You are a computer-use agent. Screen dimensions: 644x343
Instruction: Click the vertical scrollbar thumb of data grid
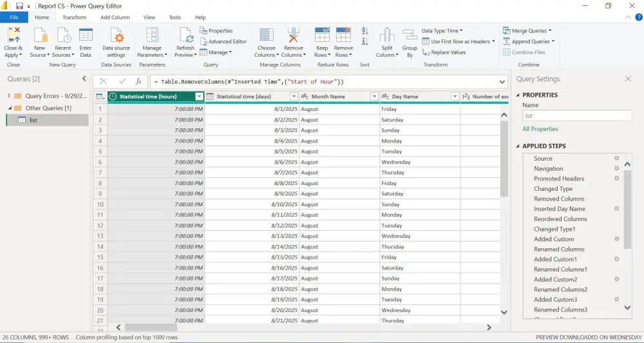click(x=504, y=159)
